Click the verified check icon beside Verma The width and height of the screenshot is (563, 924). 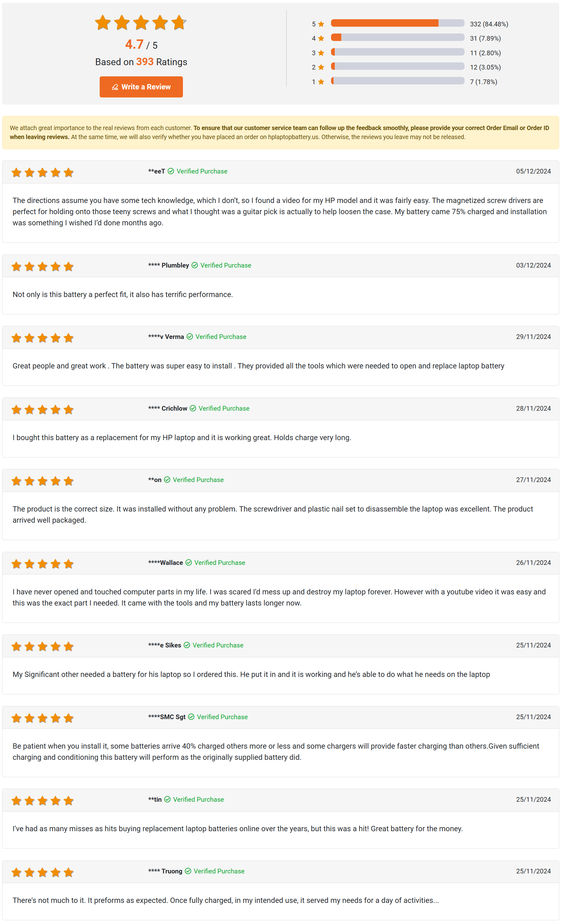tap(190, 337)
